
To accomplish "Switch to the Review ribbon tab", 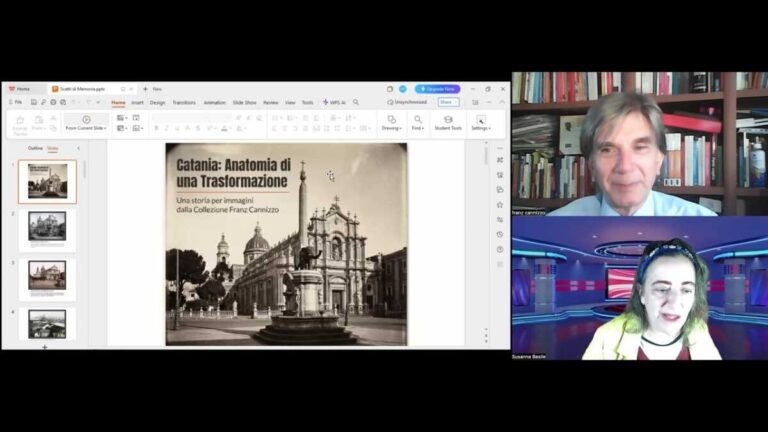I will (x=270, y=102).
